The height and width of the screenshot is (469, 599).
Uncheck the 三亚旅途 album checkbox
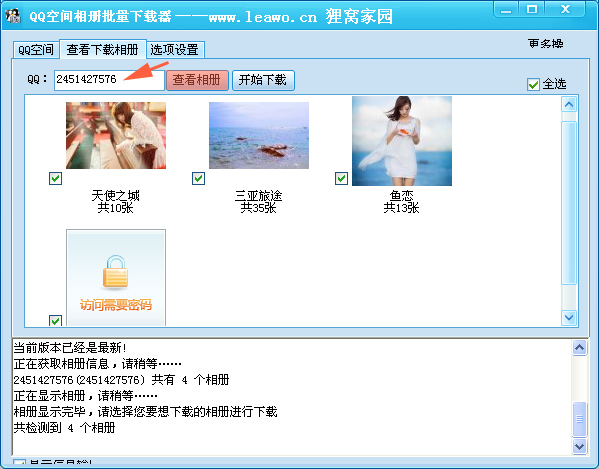[198, 178]
